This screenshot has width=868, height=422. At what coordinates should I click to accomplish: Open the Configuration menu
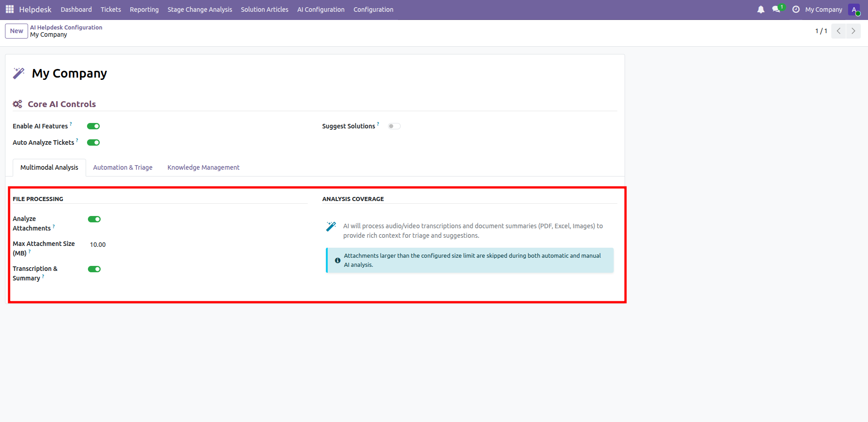pyautogui.click(x=373, y=10)
